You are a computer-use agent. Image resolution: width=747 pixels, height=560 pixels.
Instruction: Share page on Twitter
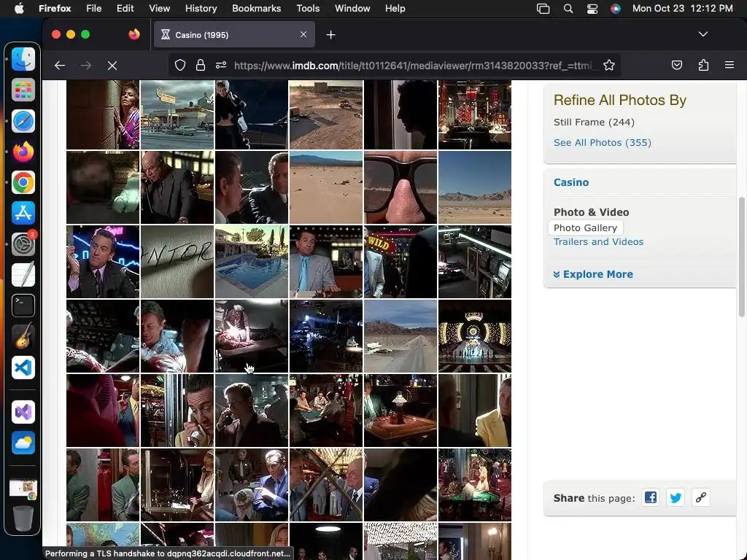point(676,497)
